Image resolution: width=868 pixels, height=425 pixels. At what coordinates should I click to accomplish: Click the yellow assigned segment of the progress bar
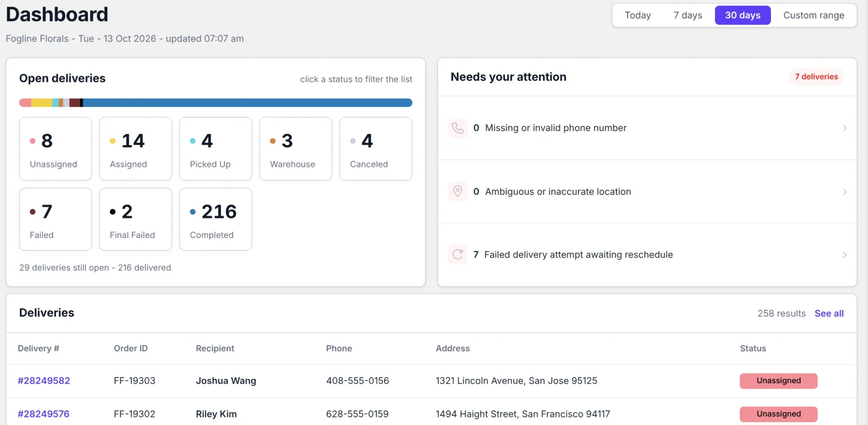41,102
